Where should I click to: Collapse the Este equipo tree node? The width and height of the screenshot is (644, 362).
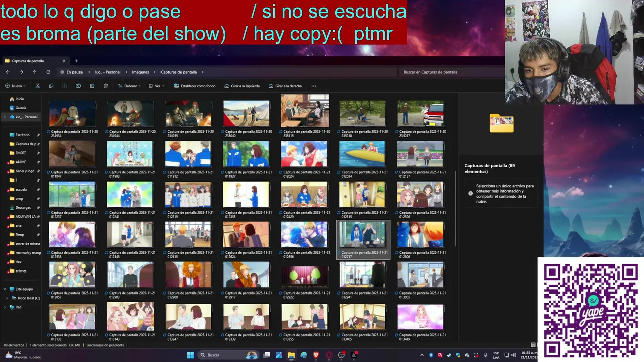tap(5, 289)
